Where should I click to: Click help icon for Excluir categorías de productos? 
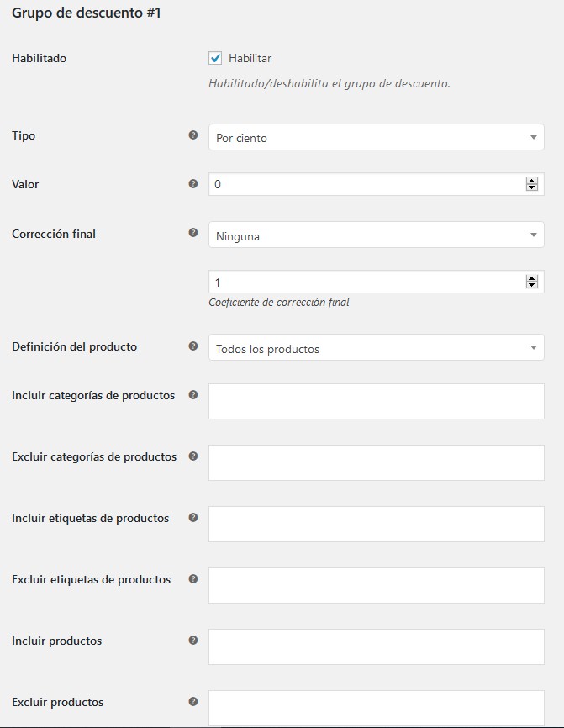point(193,456)
